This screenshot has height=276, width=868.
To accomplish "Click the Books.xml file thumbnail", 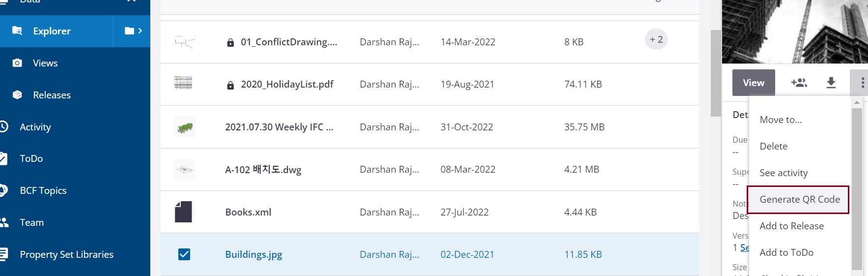I will point(184,212).
